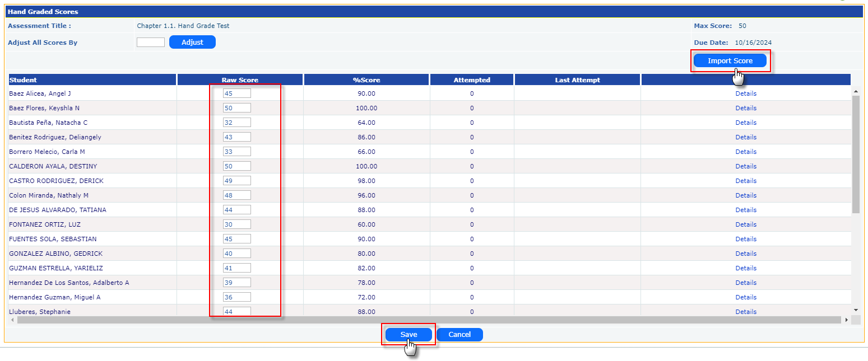
Task: View Details for Colon Miranda, Nathaly M
Action: click(x=746, y=195)
